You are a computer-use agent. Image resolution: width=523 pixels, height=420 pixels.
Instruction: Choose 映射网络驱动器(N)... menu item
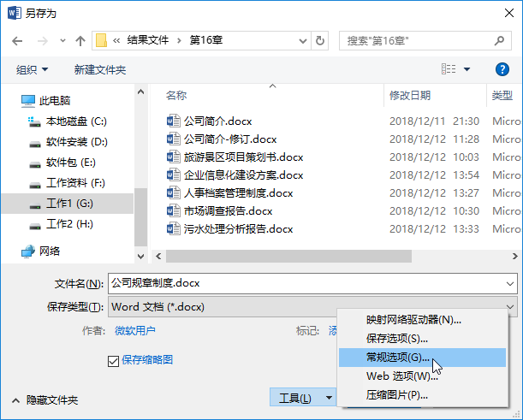[x=422, y=320]
